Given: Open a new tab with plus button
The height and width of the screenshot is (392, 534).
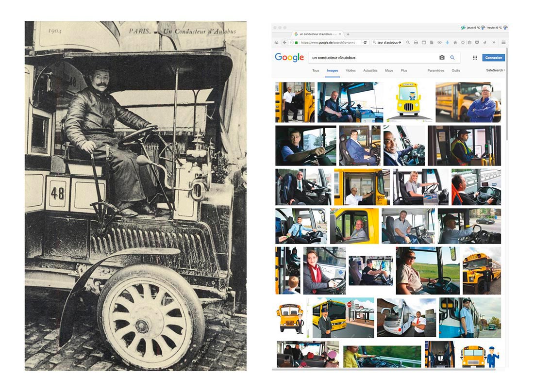Looking at the screenshot, I should click(348, 34).
